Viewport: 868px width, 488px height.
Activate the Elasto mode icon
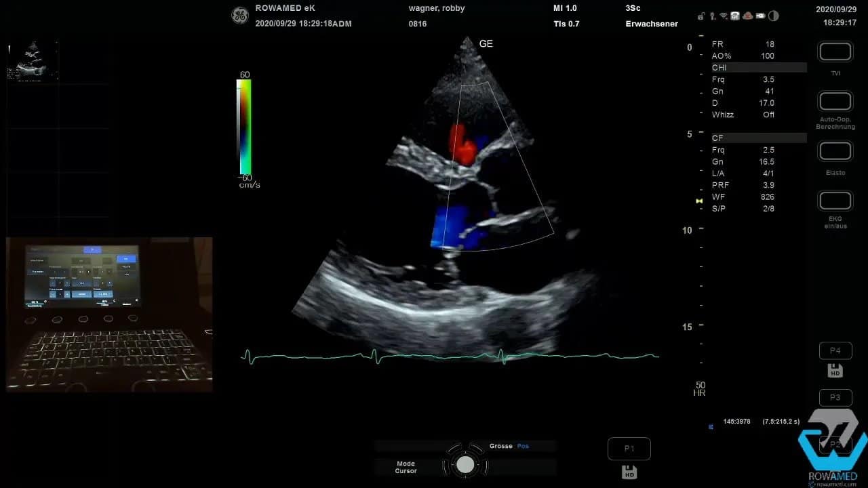click(835, 150)
